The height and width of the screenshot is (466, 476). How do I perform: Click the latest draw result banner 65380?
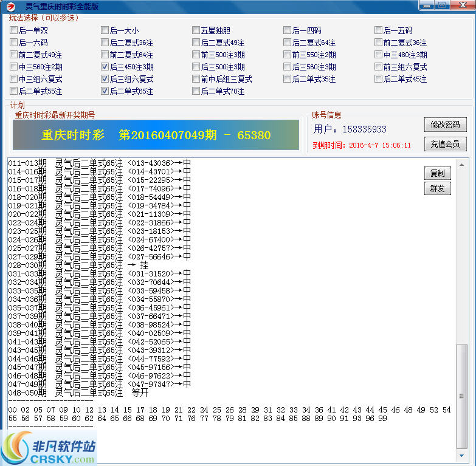tap(156, 135)
